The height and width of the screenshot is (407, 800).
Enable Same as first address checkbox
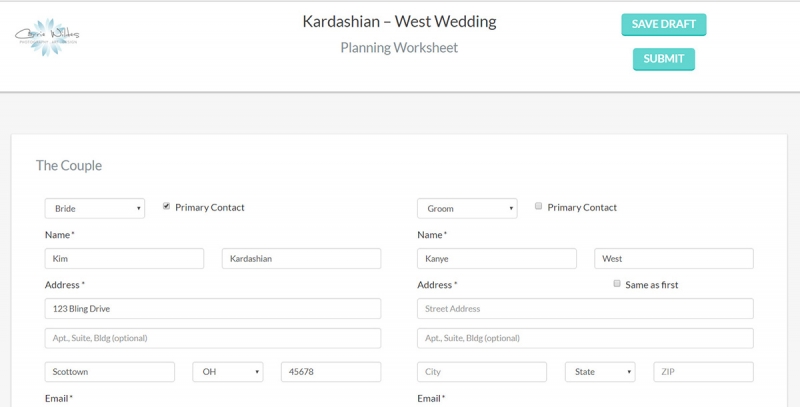[617, 284]
